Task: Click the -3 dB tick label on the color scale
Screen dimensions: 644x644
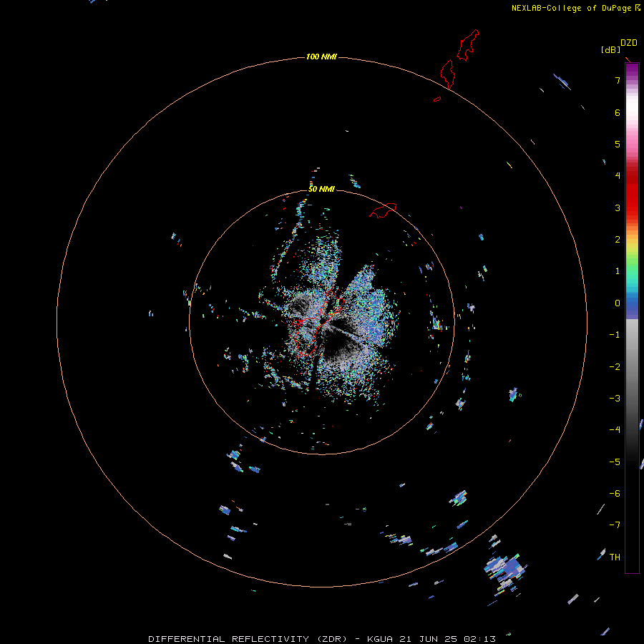Action: [x=615, y=399]
